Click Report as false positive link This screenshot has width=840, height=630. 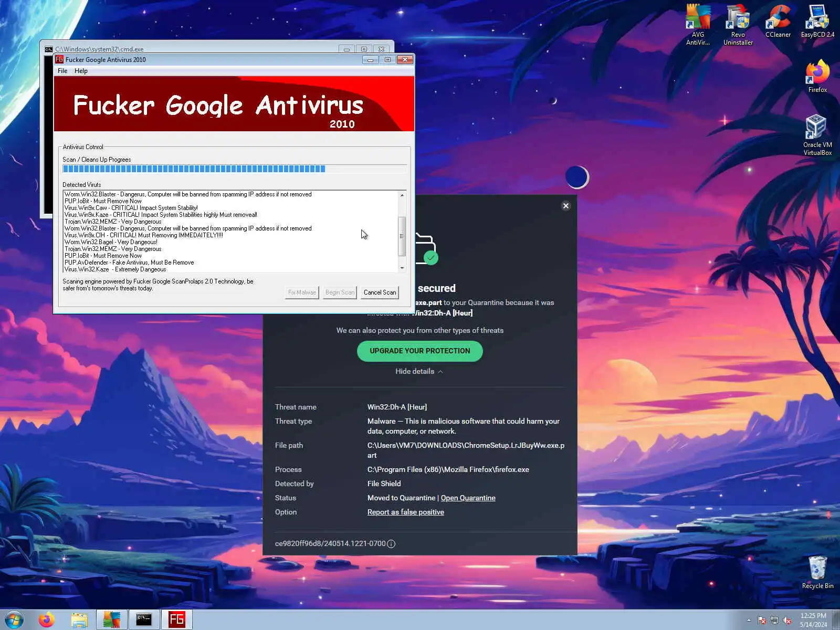tap(406, 512)
